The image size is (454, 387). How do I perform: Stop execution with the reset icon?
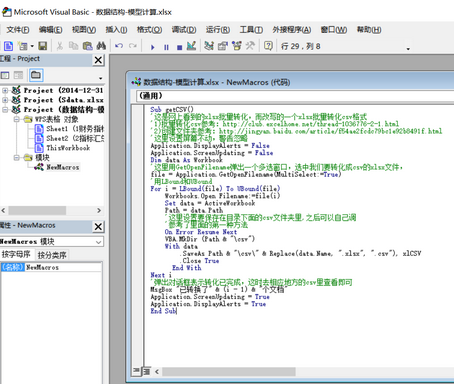coord(179,47)
